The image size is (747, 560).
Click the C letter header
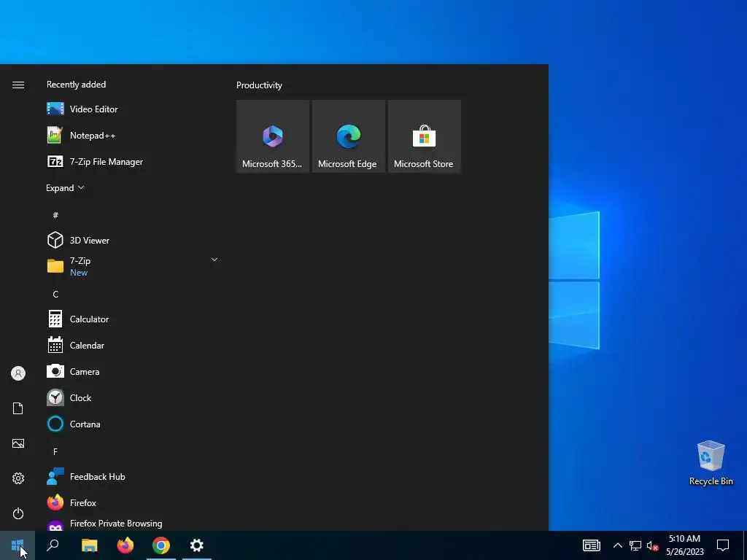[55, 295]
